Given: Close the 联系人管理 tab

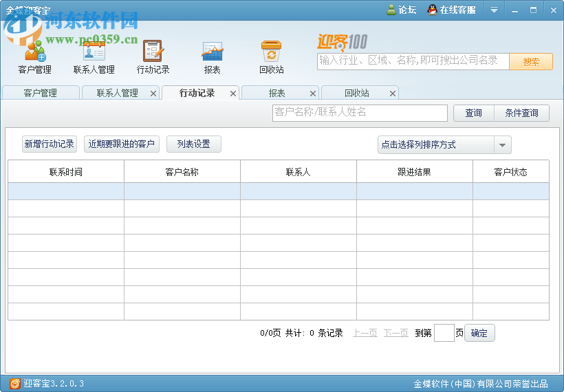Looking at the screenshot, I should (x=153, y=94).
